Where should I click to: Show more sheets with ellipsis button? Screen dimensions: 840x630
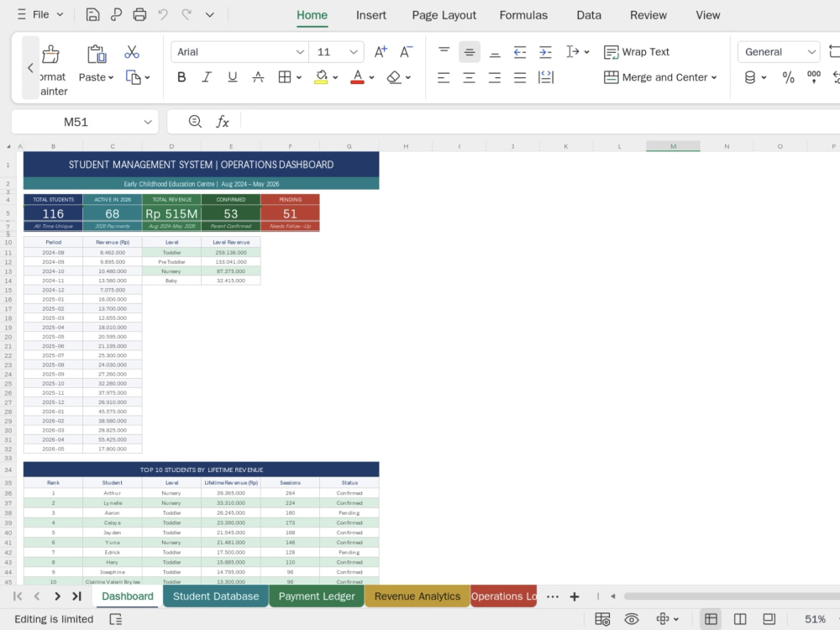(x=553, y=596)
